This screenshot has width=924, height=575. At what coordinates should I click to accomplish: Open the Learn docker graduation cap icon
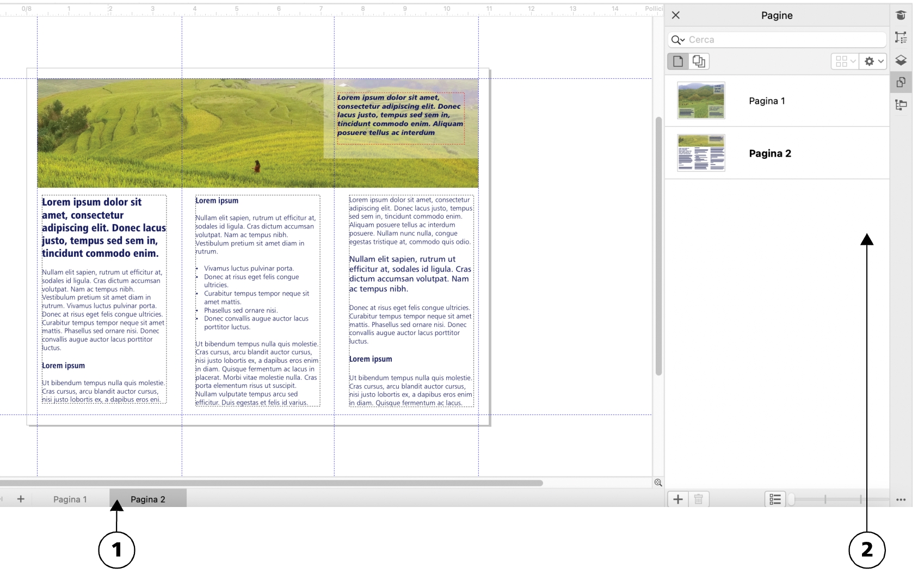click(901, 15)
